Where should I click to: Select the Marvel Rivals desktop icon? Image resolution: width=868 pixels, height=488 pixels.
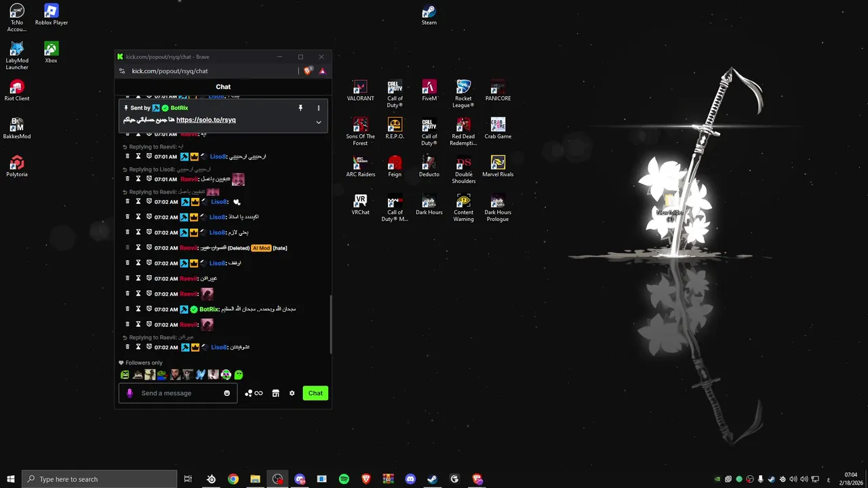pyautogui.click(x=498, y=167)
